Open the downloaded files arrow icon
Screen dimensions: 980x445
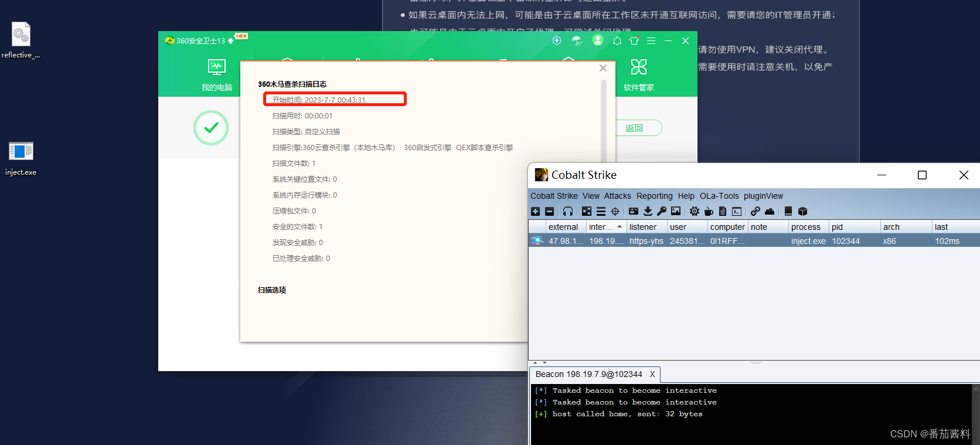tap(648, 211)
